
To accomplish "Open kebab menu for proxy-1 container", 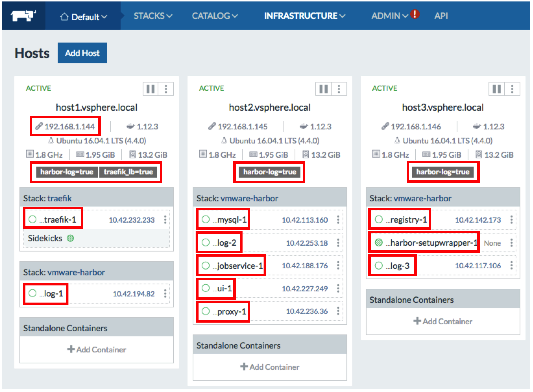I will (x=338, y=311).
